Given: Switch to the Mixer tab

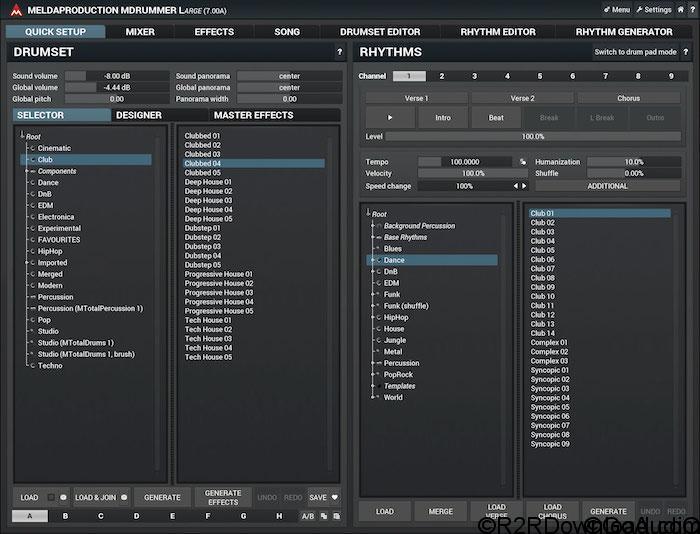Looking at the screenshot, I should pyautogui.click(x=140, y=32).
